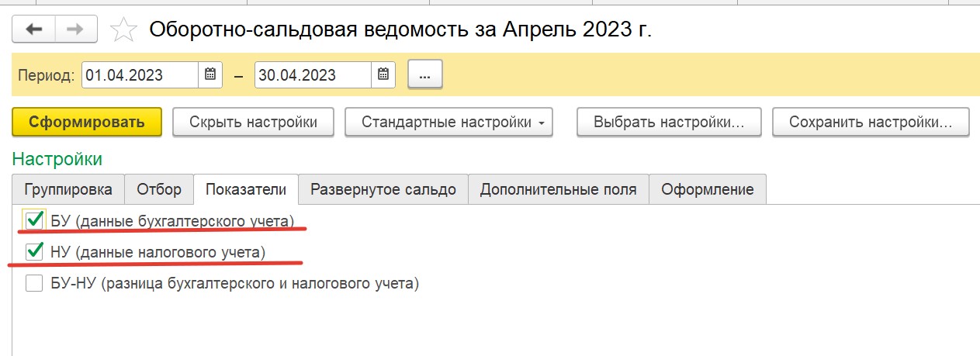This screenshot has width=980, height=356.
Task: Click the period selection ellipsis button
Action: click(424, 75)
